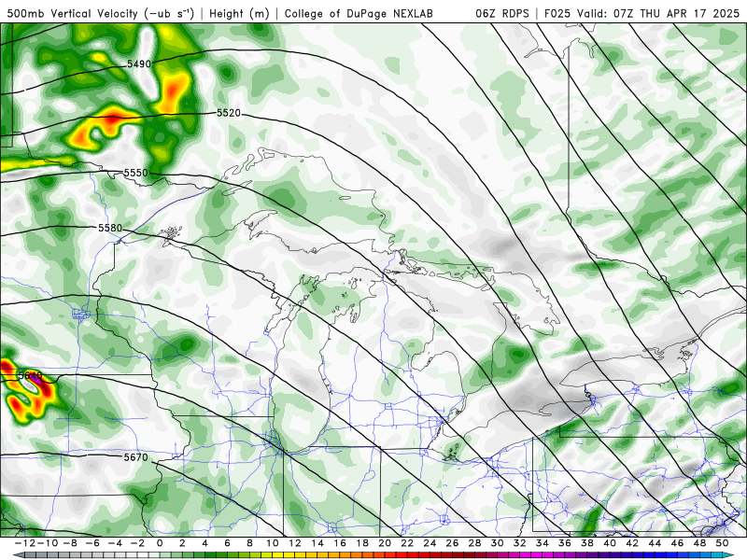747x560 pixels.
Task: Click the 34 color scale label
Action: click(x=543, y=543)
